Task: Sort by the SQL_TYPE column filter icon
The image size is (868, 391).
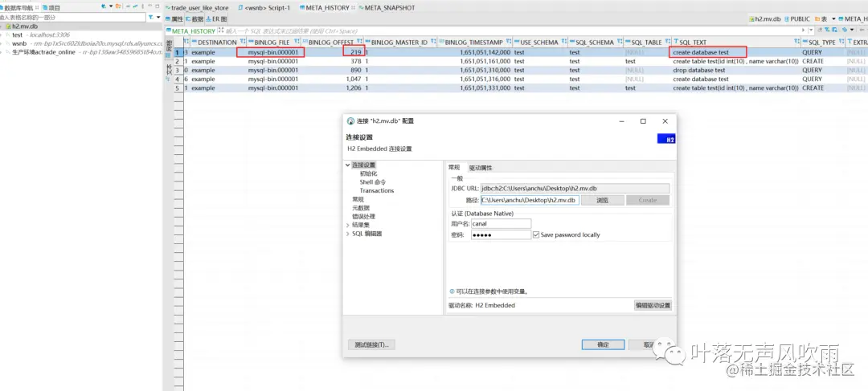Action: click(841, 42)
